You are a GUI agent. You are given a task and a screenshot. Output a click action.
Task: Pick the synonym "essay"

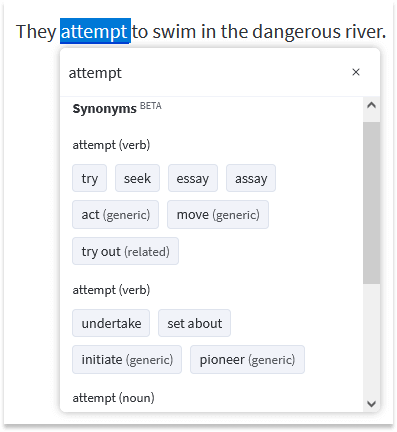193,178
